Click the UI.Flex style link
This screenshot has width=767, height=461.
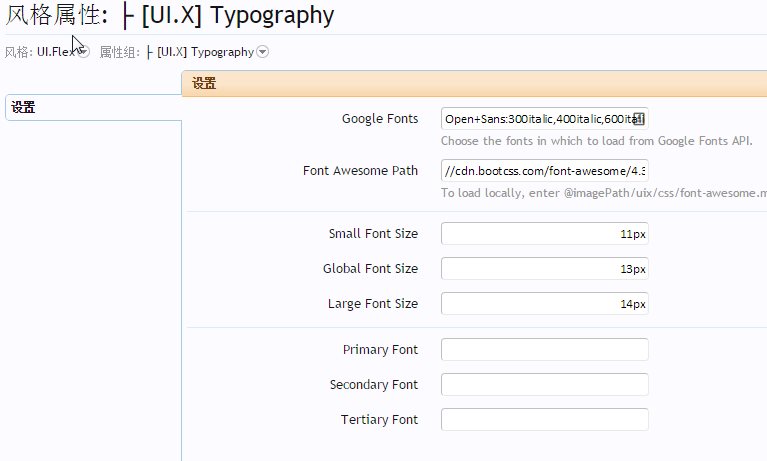point(55,52)
